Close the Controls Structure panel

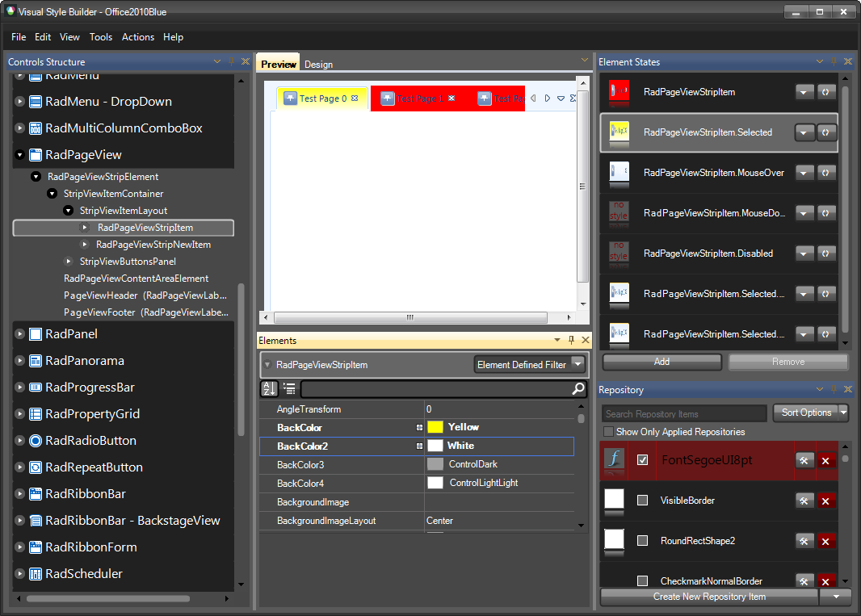245,61
